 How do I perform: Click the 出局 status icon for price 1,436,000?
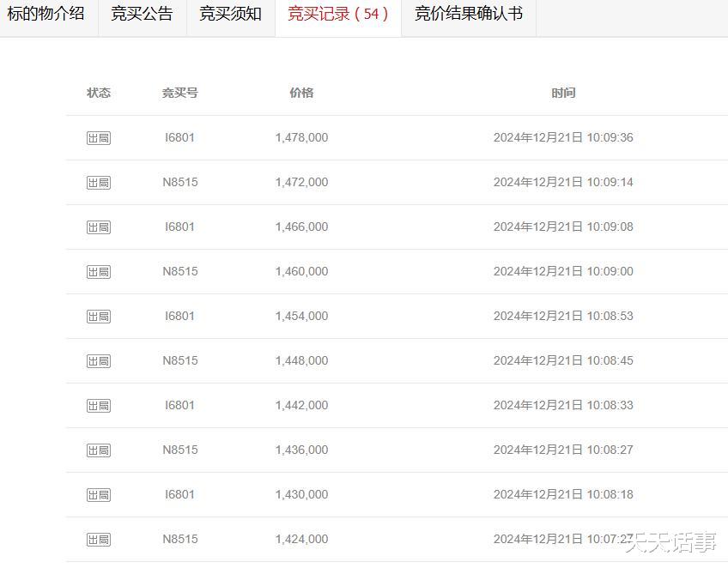99,450
